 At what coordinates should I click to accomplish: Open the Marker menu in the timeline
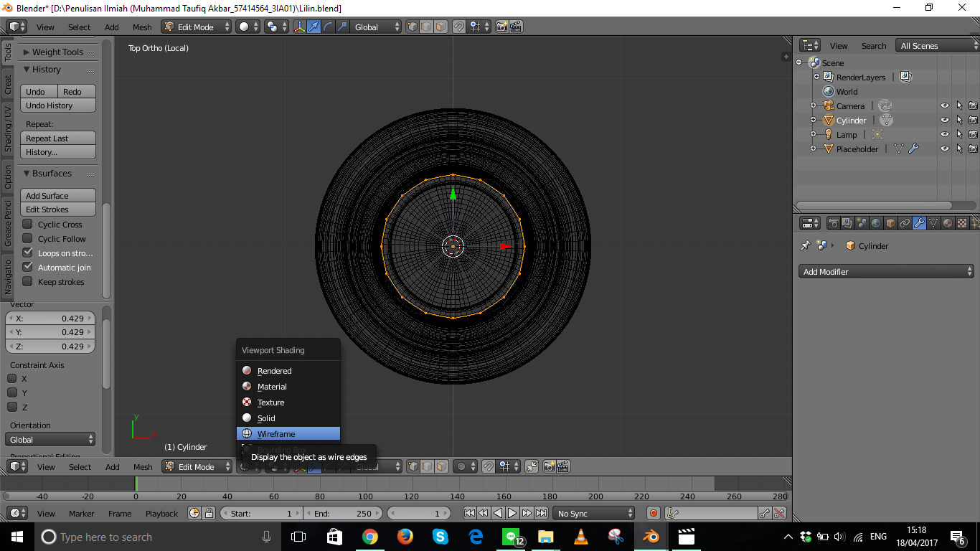(81, 513)
